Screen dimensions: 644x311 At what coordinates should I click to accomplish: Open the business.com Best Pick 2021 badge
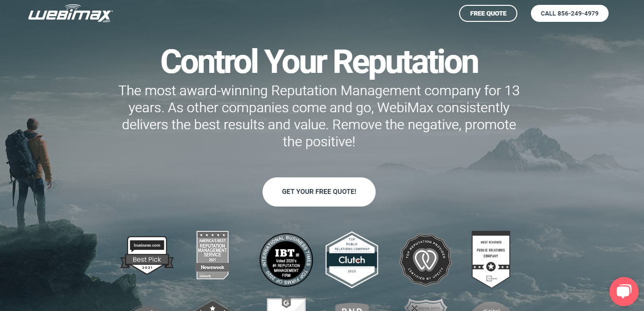(147, 256)
